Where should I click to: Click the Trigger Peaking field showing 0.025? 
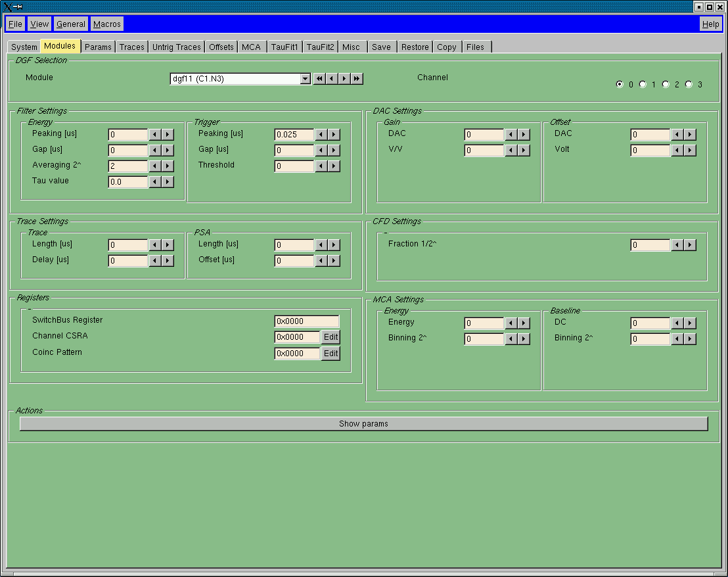click(x=294, y=135)
